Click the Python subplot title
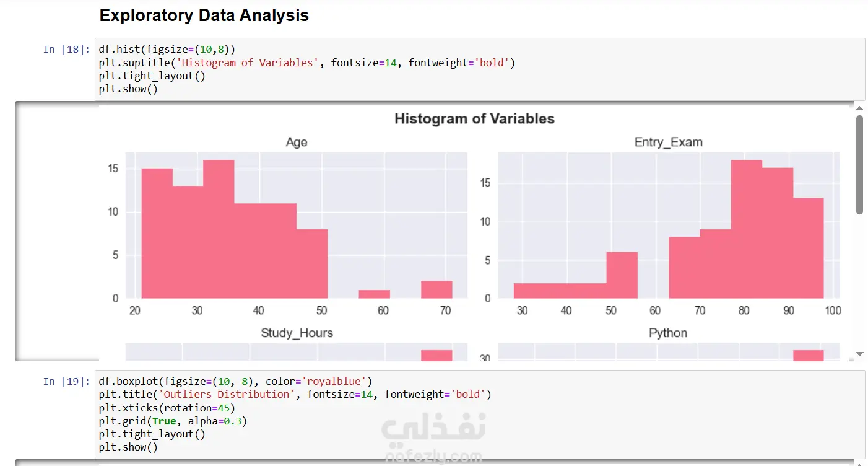This screenshot has width=868, height=466. (668, 333)
